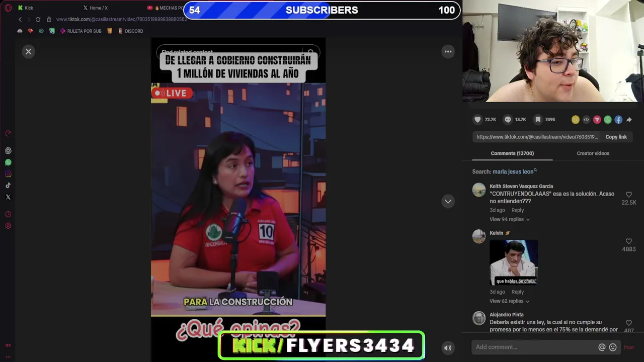Open ChatGPT in Opera sidebar
Image resolution: width=644 pixels, height=362 pixels.
tap(8, 151)
